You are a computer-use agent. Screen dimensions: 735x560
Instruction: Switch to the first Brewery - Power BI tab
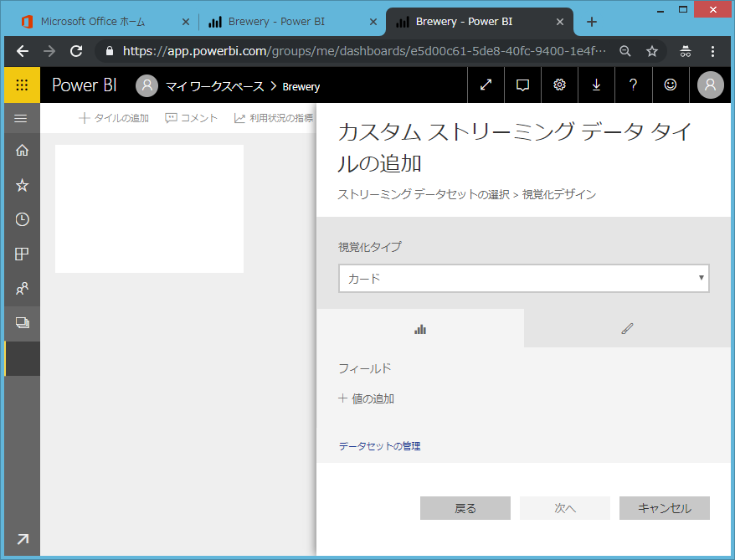276,22
